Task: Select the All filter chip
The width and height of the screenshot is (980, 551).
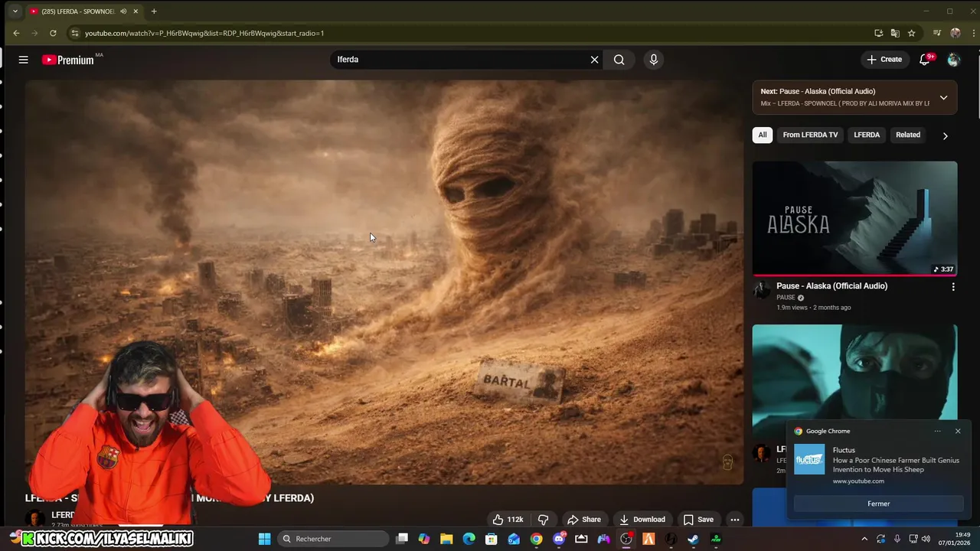Action: (x=763, y=135)
